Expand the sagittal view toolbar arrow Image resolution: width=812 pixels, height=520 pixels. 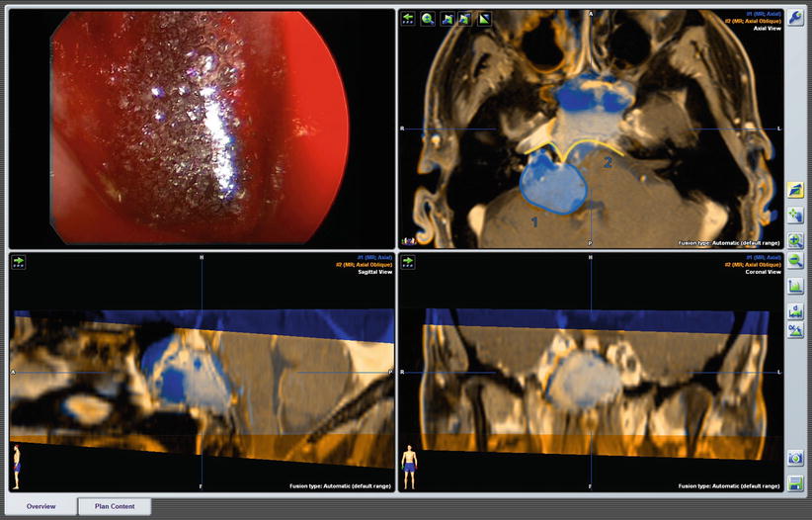pos(18,262)
